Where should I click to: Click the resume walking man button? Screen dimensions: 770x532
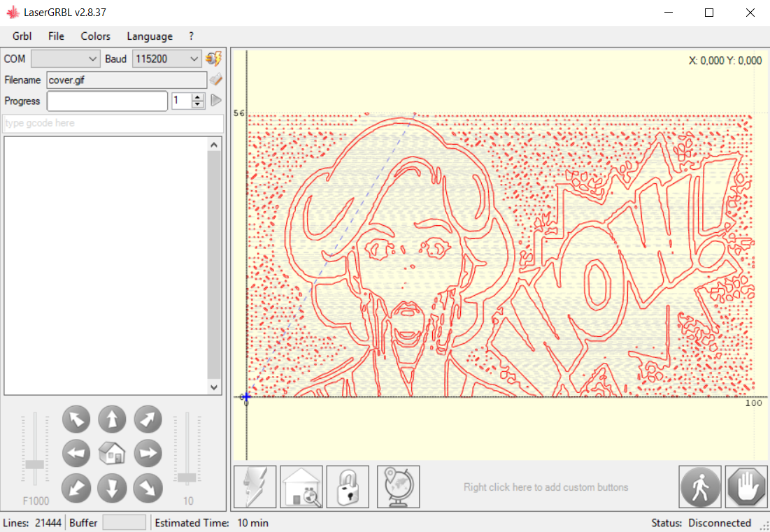[x=700, y=487]
